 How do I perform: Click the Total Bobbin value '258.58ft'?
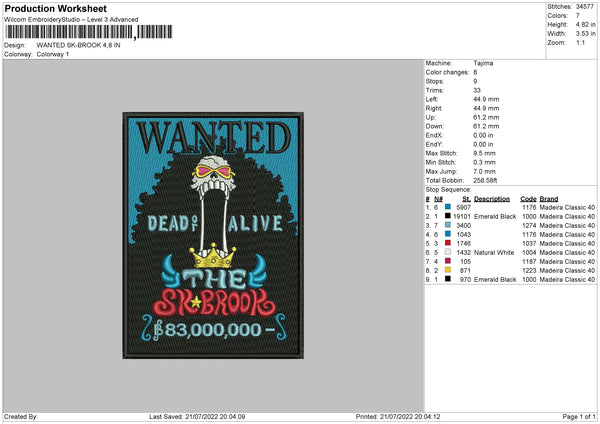pos(485,180)
